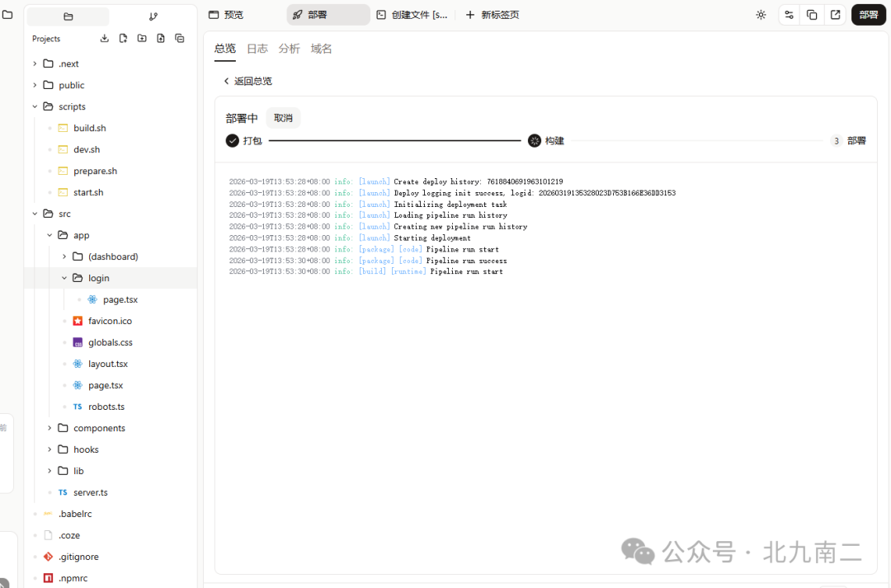Click log line 'Starting deployment'
This screenshot has height=588, width=891.
(431, 238)
